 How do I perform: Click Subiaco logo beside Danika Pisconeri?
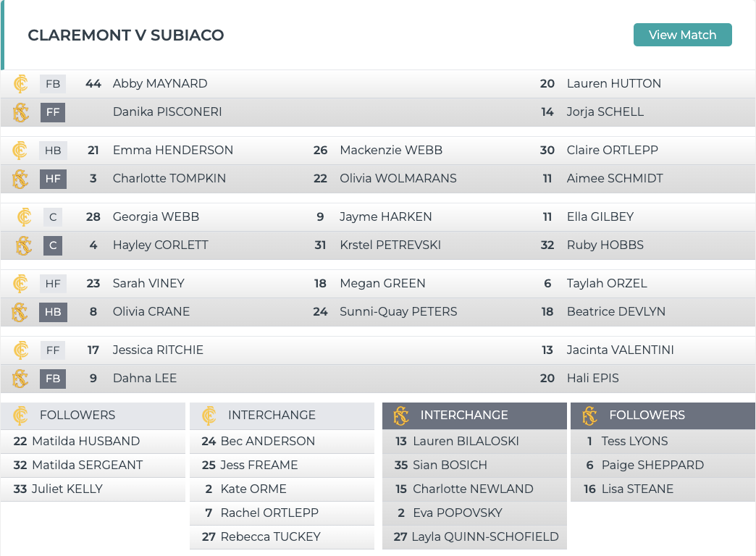[21, 112]
